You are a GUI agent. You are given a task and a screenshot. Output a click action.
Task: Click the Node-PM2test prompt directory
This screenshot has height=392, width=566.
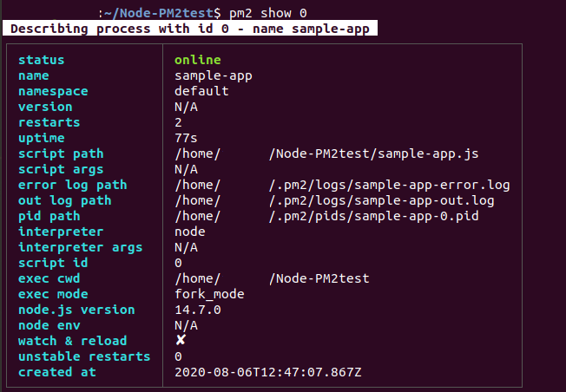[x=163, y=13]
